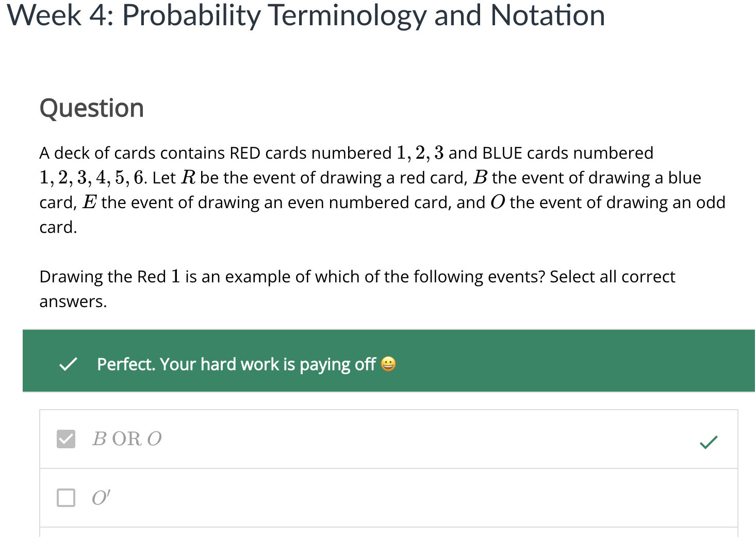Screen dimensions: 756x540
Task: Click the italic R event symbol
Action: point(188,178)
